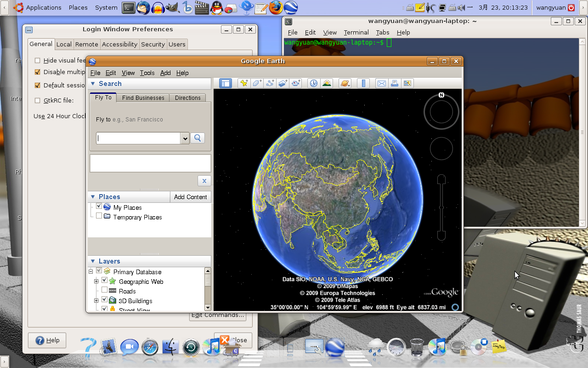Collapse the Layers panel triangle

tap(93, 261)
